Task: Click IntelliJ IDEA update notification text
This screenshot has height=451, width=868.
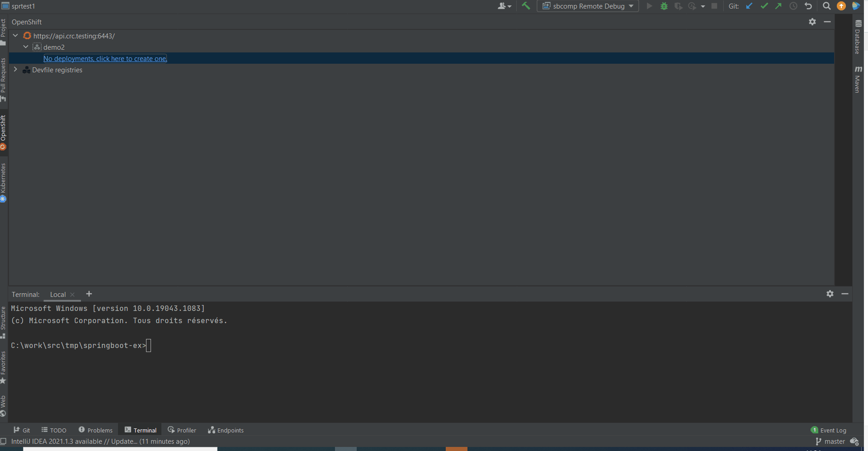Action: [x=100, y=442]
